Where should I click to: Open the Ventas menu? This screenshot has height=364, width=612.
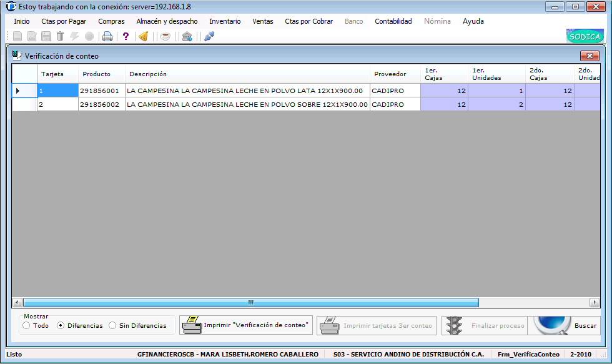[x=263, y=21]
